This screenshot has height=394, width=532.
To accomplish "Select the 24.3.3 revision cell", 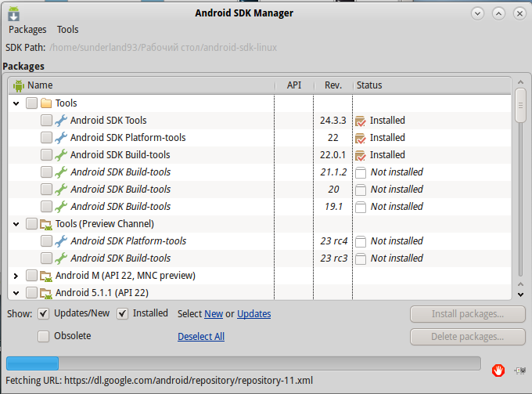I will tap(332, 121).
